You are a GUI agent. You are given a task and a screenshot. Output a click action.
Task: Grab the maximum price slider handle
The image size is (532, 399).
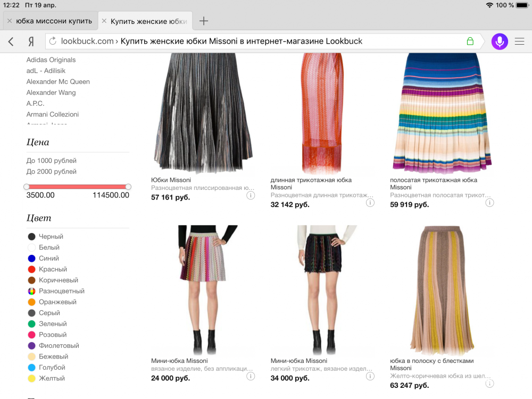[x=128, y=187]
